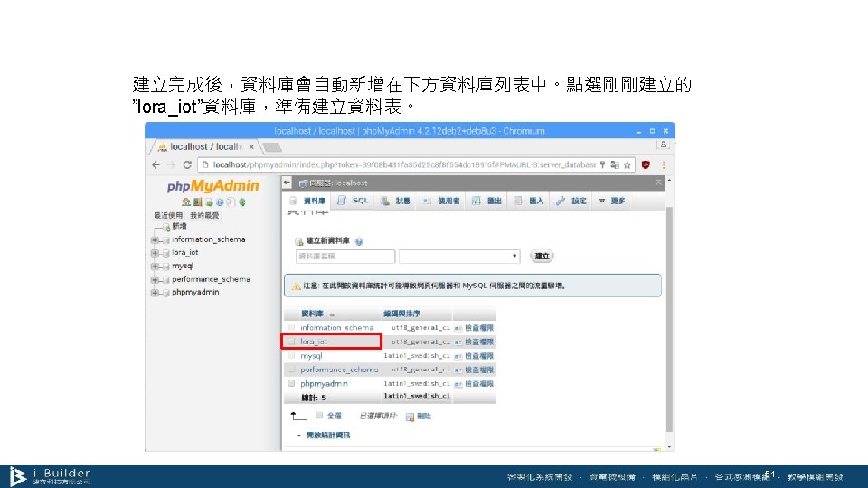Open the lora_iot database link in table
Image resolution: width=868 pixels, height=488 pixels.
(314, 342)
